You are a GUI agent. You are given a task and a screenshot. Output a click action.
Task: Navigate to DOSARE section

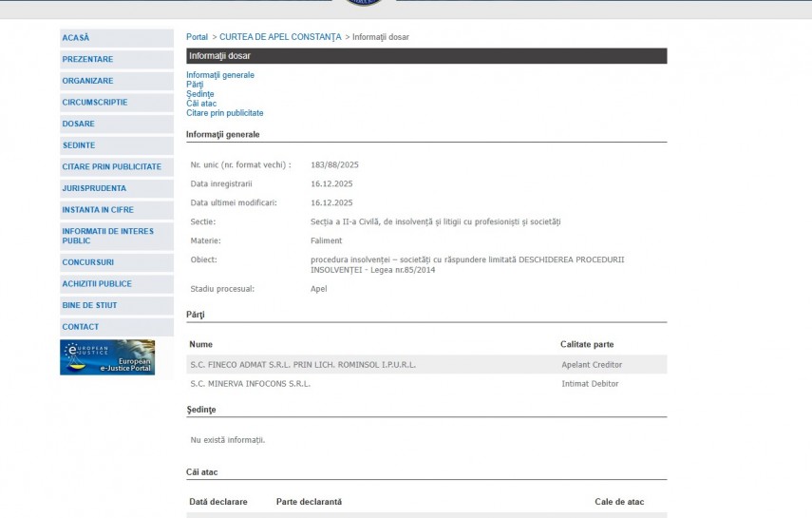78,124
